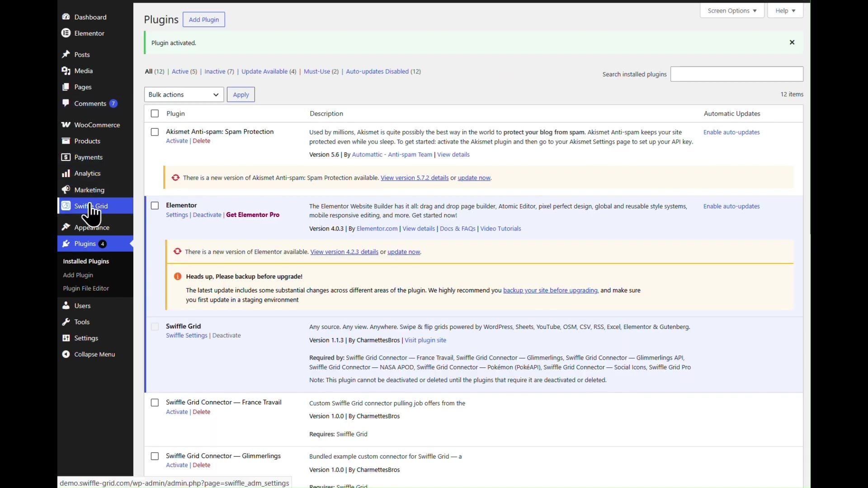The width and height of the screenshot is (868, 488).
Task: Click the Elementor sidebar icon
Action: [x=66, y=33]
